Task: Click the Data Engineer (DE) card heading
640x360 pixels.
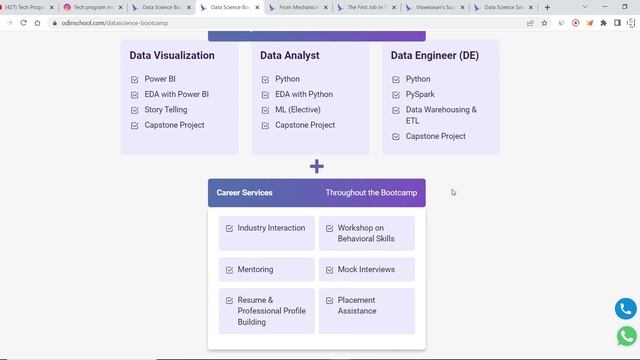Action: pyautogui.click(x=435, y=56)
